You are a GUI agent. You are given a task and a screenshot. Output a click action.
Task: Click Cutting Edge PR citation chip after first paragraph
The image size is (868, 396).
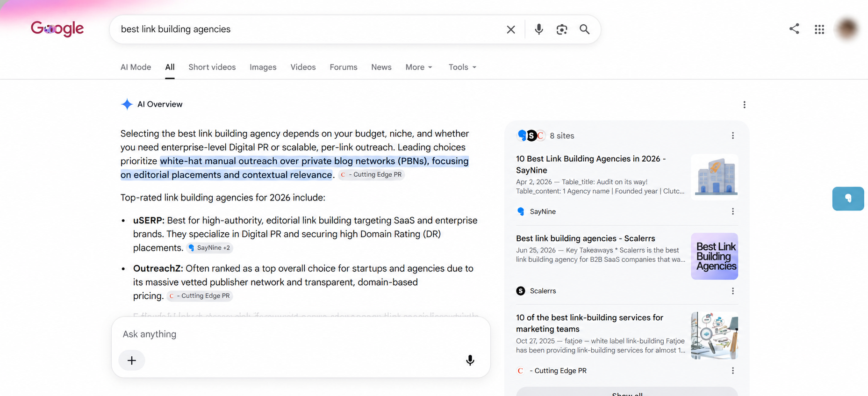pyautogui.click(x=371, y=174)
